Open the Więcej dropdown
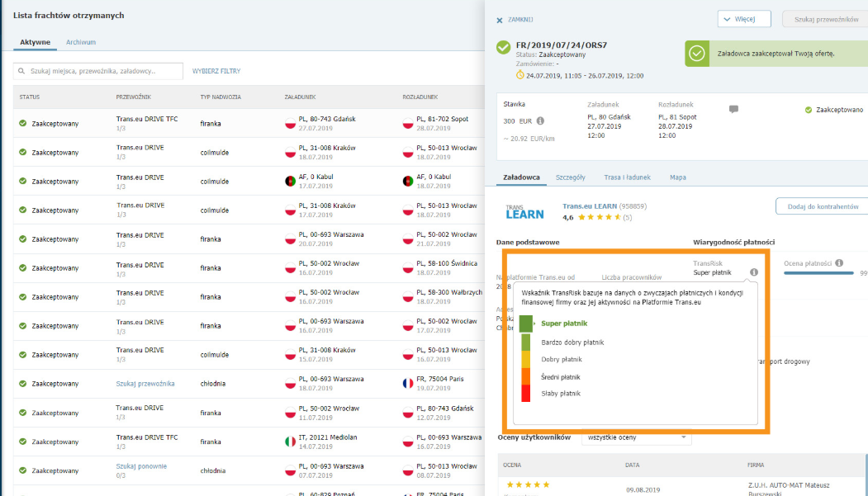Viewport: 868px width, 496px height. [x=744, y=19]
